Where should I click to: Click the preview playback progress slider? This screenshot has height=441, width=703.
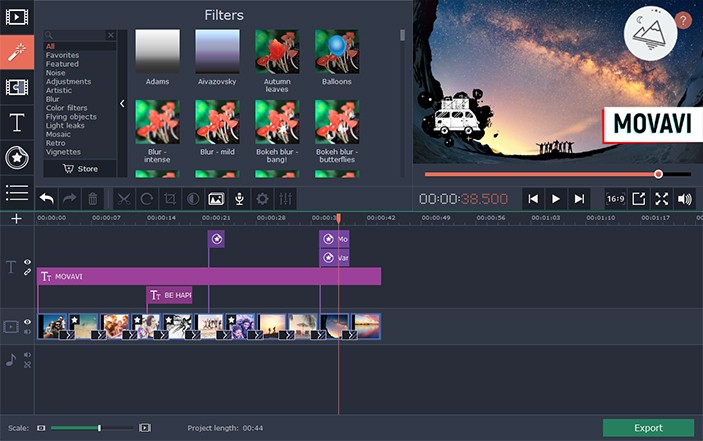click(x=558, y=174)
